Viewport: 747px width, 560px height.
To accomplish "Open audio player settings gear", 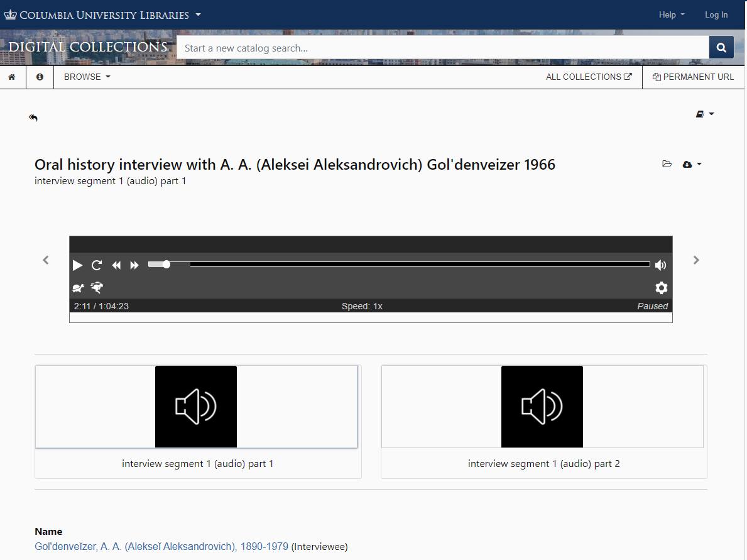I will [661, 288].
